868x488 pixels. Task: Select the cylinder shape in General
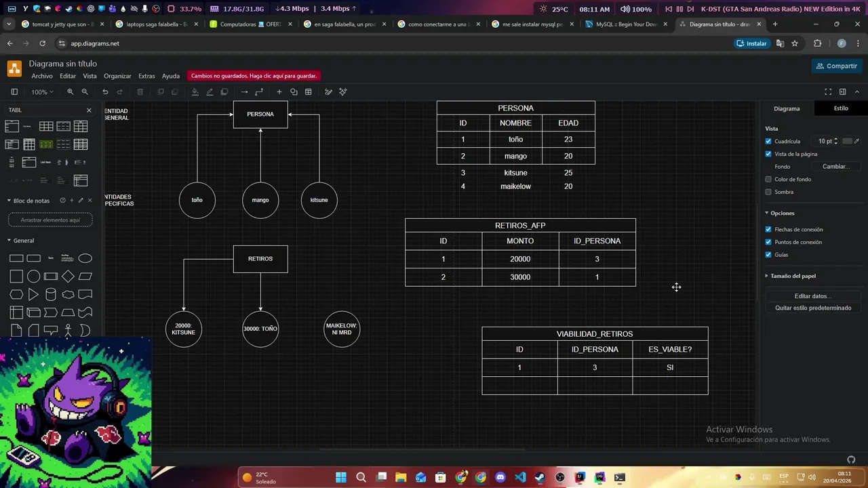coord(51,295)
